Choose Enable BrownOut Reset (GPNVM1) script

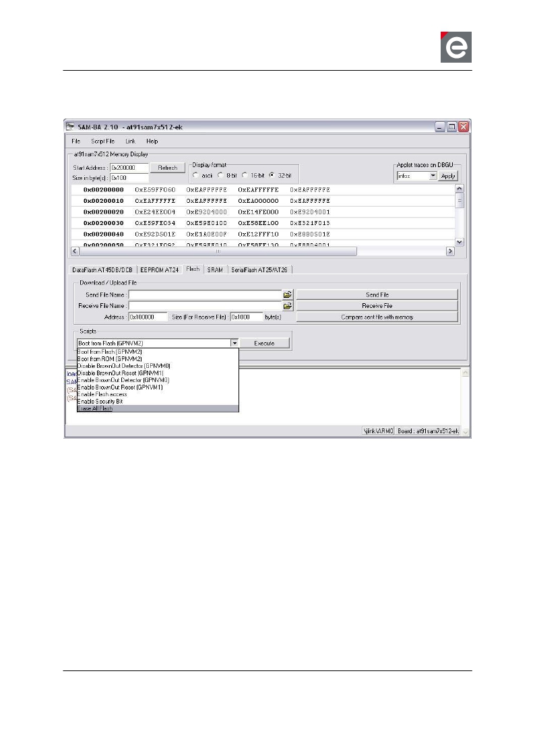pyautogui.click(x=158, y=387)
